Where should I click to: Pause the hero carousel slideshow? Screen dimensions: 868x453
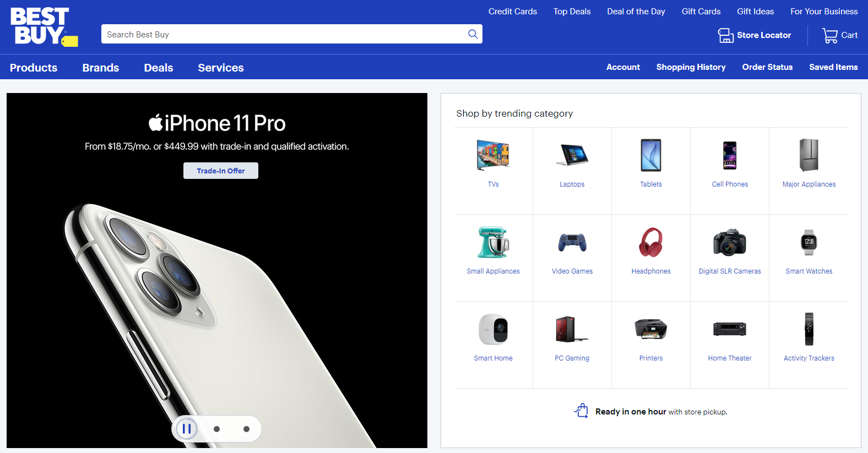click(187, 429)
